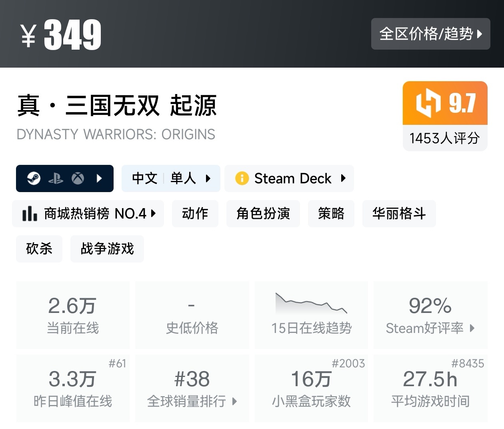Select the 策略 tag
The image size is (504, 429).
click(x=331, y=214)
